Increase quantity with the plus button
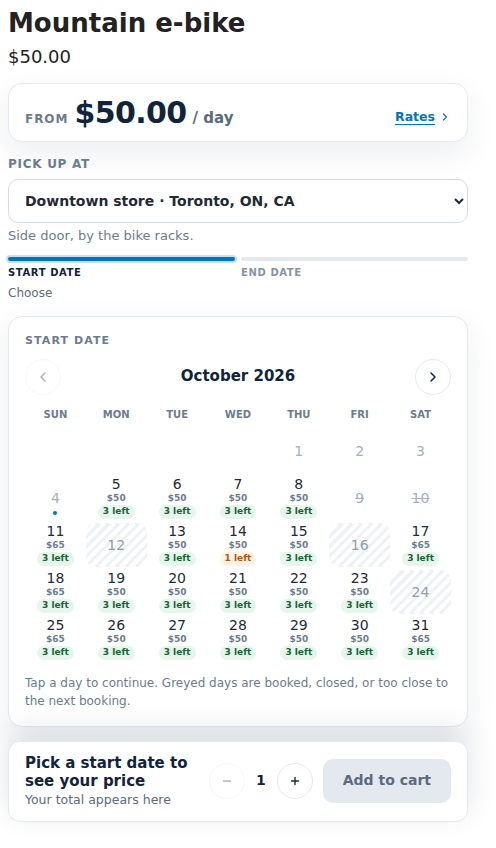The width and height of the screenshot is (496, 848). click(x=295, y=781)
